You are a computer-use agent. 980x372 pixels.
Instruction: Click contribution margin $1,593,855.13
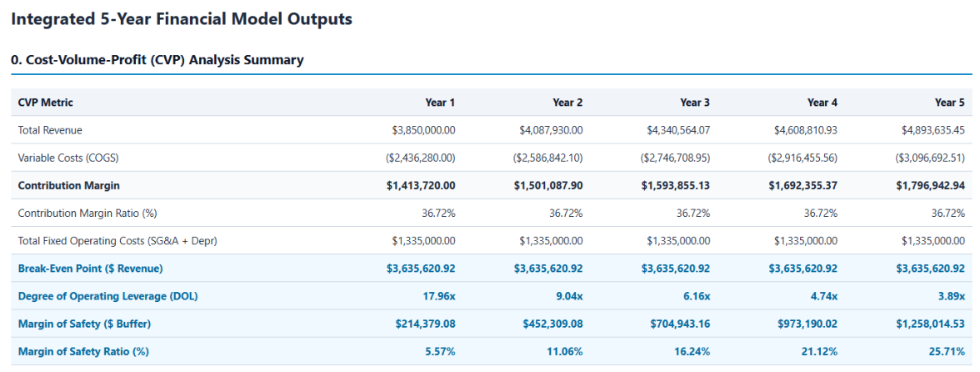pyautogui.click(x=677, y=186)
